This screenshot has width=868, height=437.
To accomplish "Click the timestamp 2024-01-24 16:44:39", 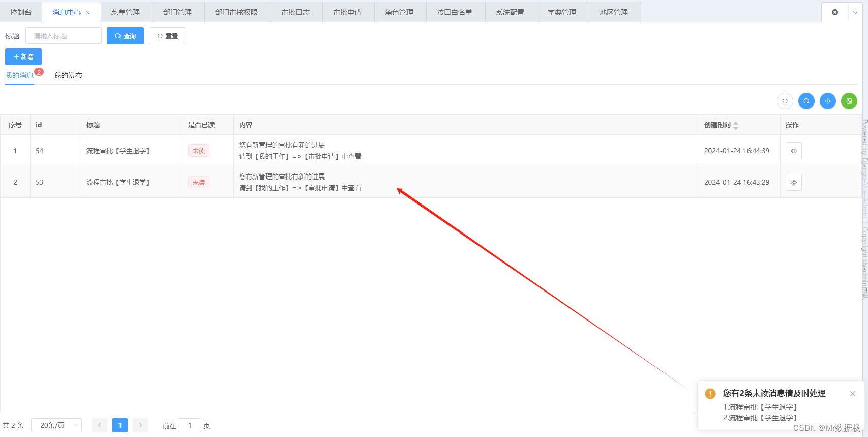I will [x=737, y=151].
